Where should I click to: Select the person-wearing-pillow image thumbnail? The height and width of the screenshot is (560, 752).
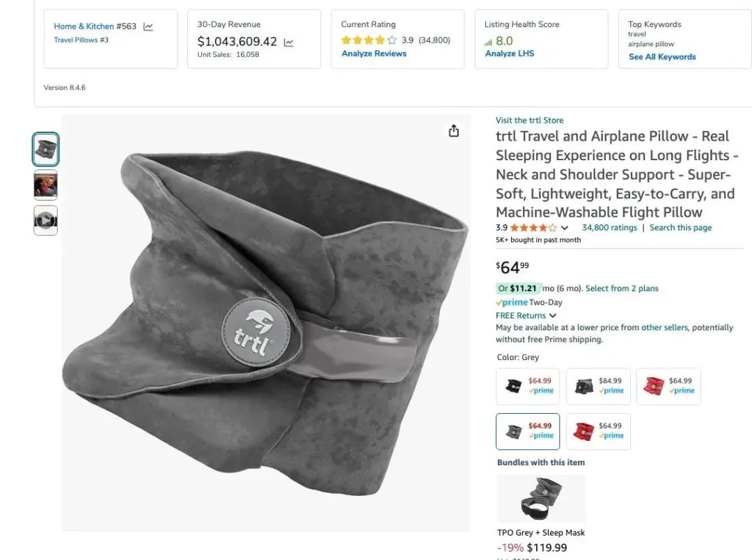coord(45,185)
